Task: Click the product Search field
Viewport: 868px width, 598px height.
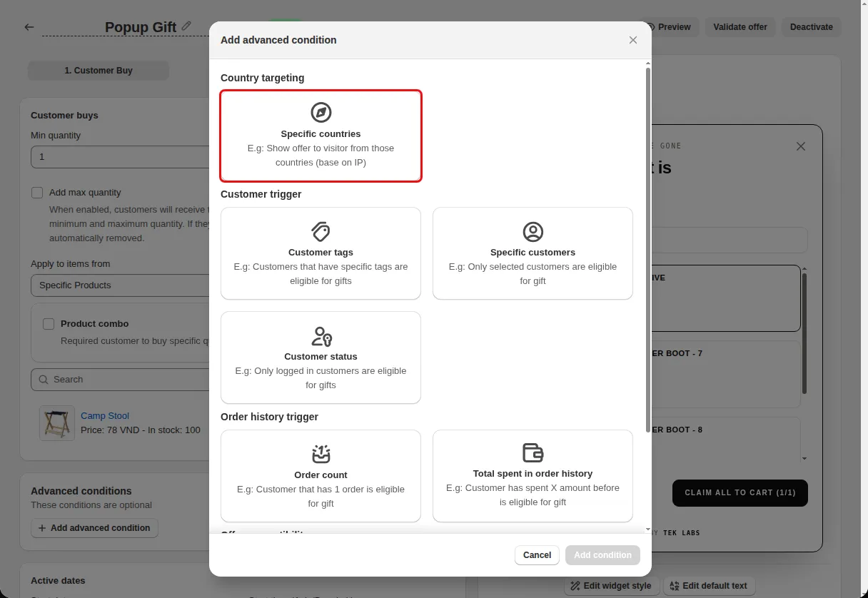Action: pyautogui.click(x=120, y=380)
